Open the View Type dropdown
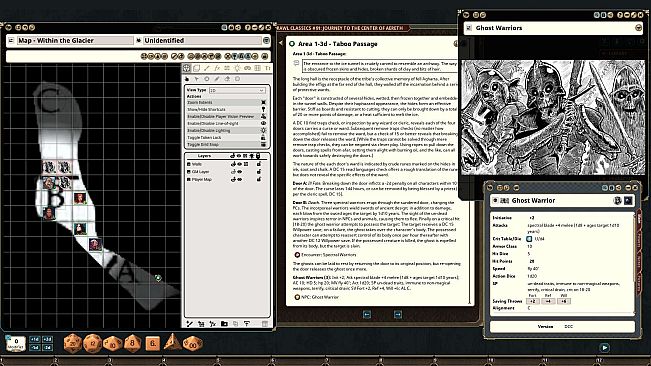The image size is (651, 366). [237, 90]
